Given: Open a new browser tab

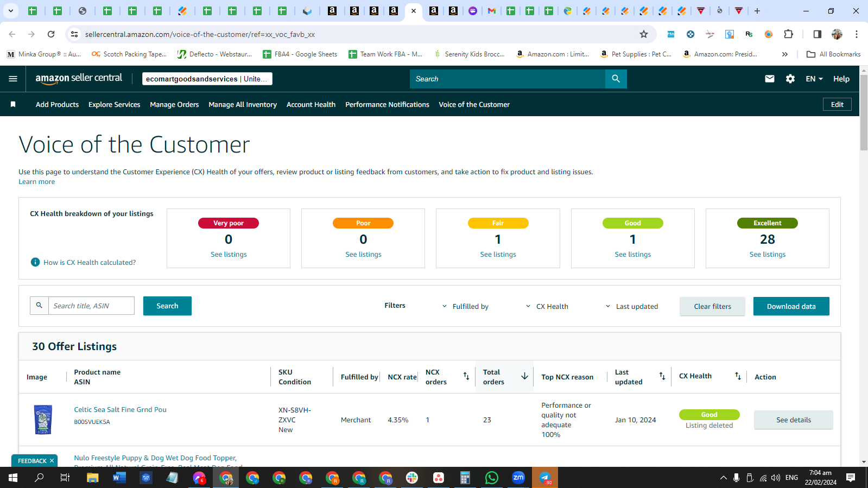Looking at the screenshot, I should [x=757, y=11].
